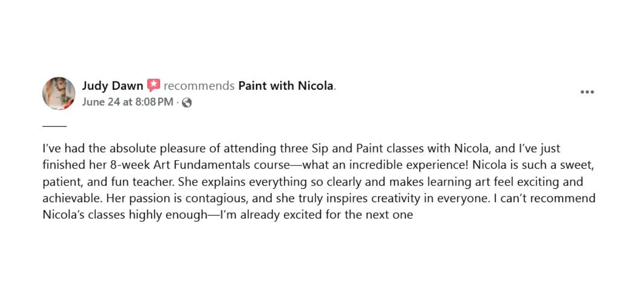The height and width of the screenshot is (295, 644).
Task: Open the June 24 at 8:08 PM timestamp
Action: point(127,102)
